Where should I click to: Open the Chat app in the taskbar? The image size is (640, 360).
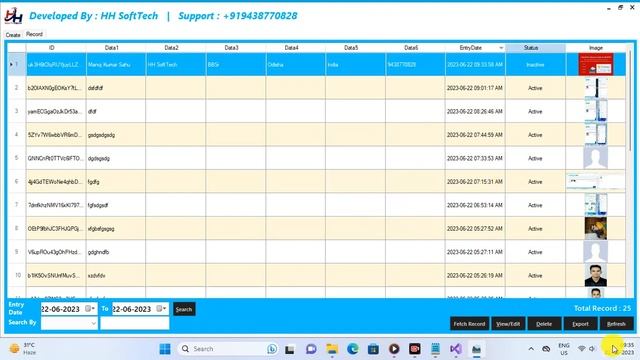[x=311, y=349]
